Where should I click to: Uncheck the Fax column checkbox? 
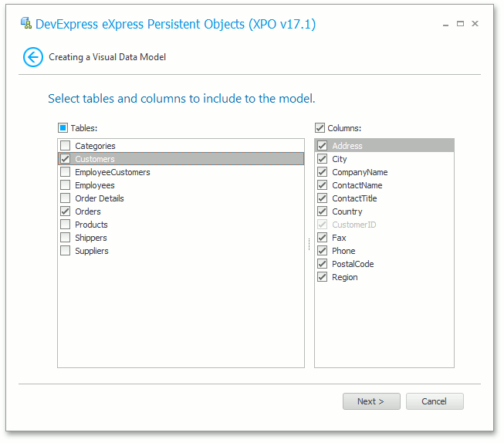click(x=323, y=238)
